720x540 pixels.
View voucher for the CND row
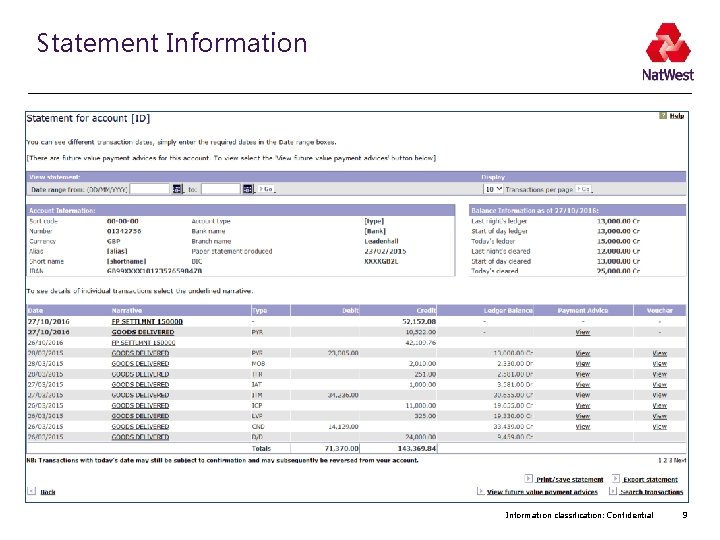(x=660, y=427)
